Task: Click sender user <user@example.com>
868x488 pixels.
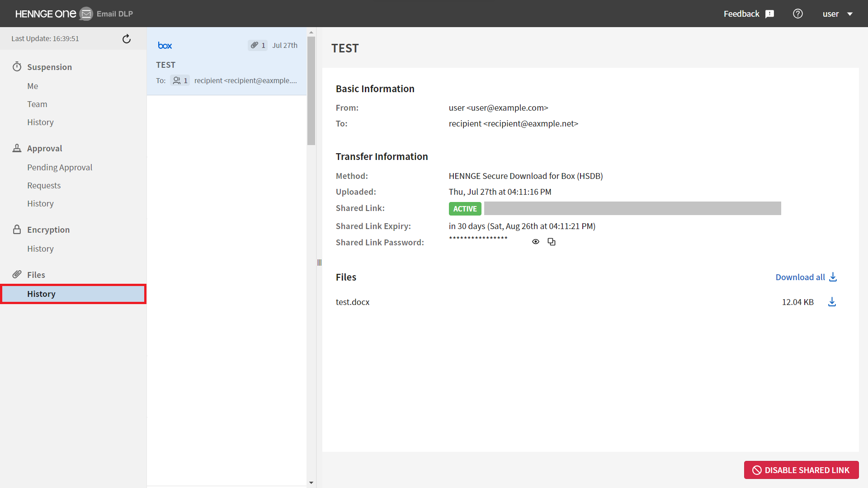Action: 498,108
